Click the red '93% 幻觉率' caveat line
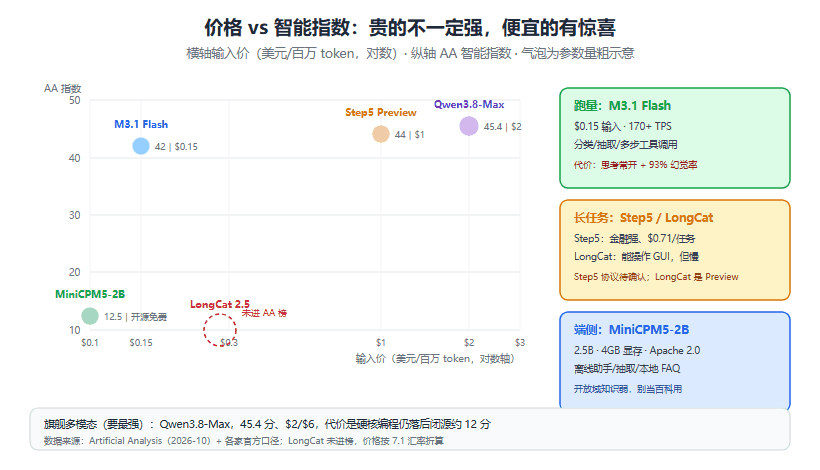 pos(635,165)
